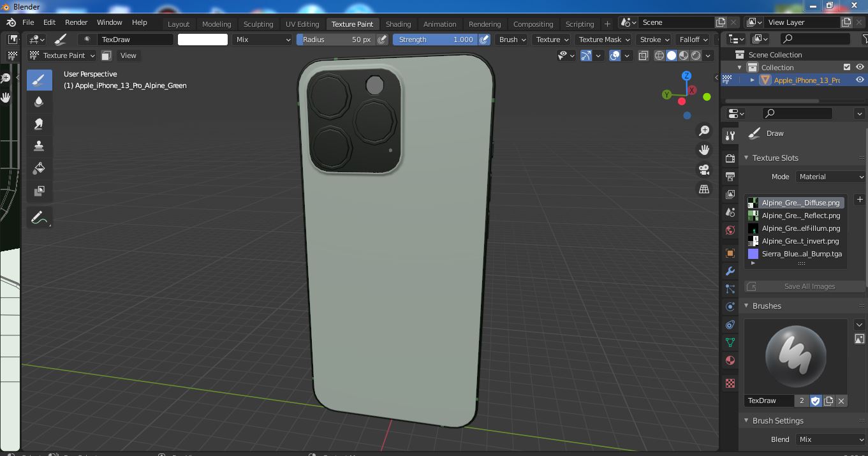The image size is (868, 456).
Task: Collapse the Brush Settings panel
Action: [x=746, y=421]
